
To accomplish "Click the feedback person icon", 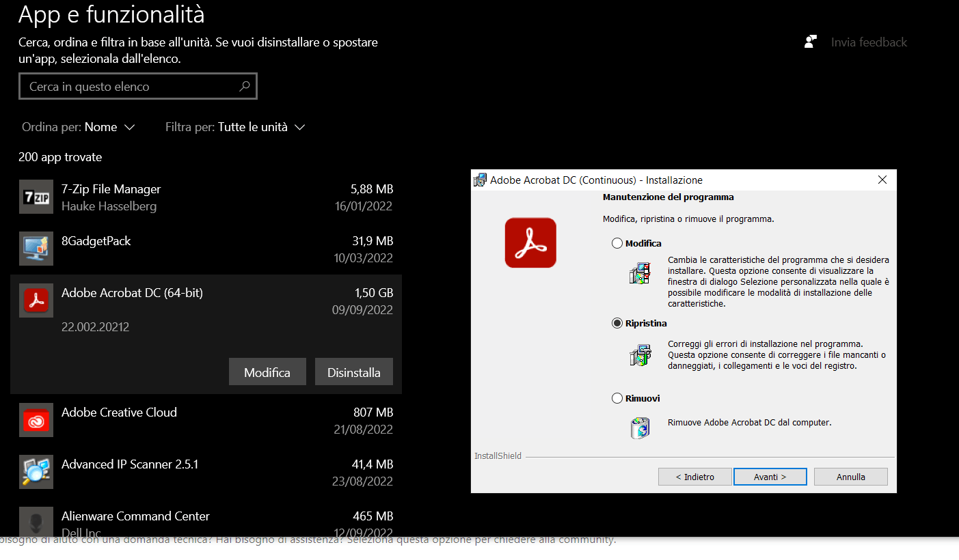I will pos(811,42).
